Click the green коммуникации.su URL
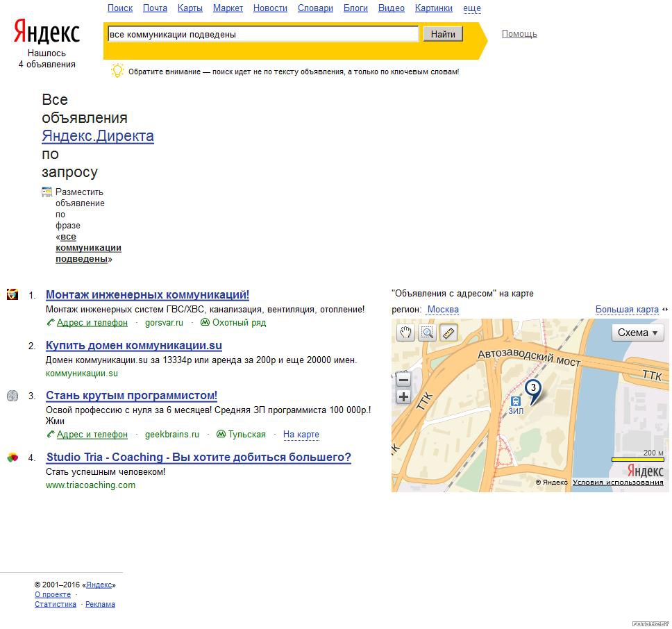The width and height of the screenshot is (672, 629). click(82, 374)
